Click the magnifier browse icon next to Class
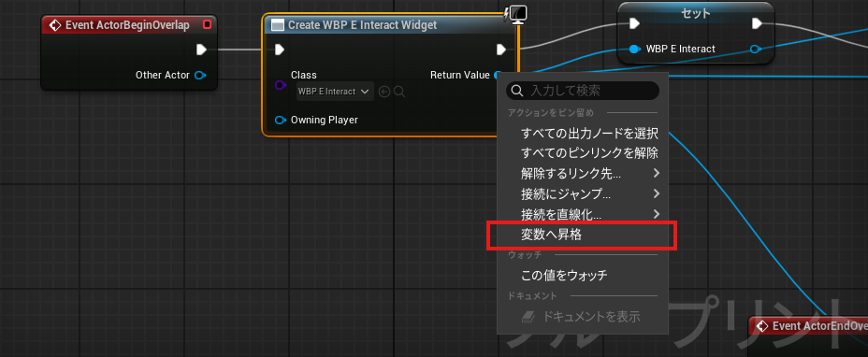Screen dimensions: 868x357 click(x=399, y=92)
